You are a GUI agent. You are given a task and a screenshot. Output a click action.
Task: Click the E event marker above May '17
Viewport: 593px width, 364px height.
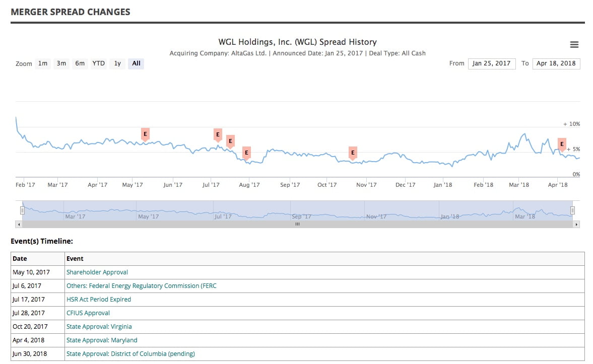point(145,133)
